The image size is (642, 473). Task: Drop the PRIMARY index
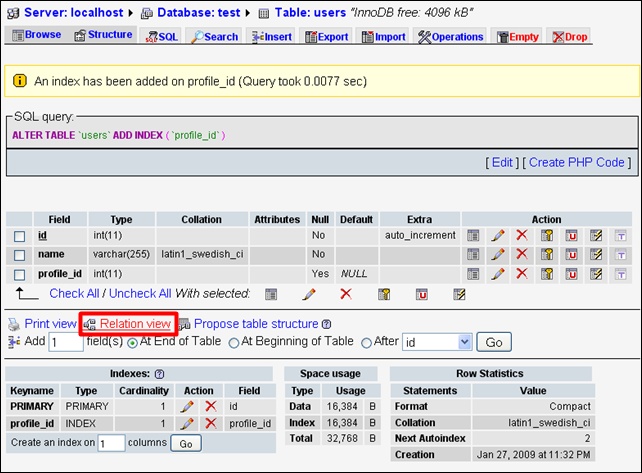click(211, 406)
